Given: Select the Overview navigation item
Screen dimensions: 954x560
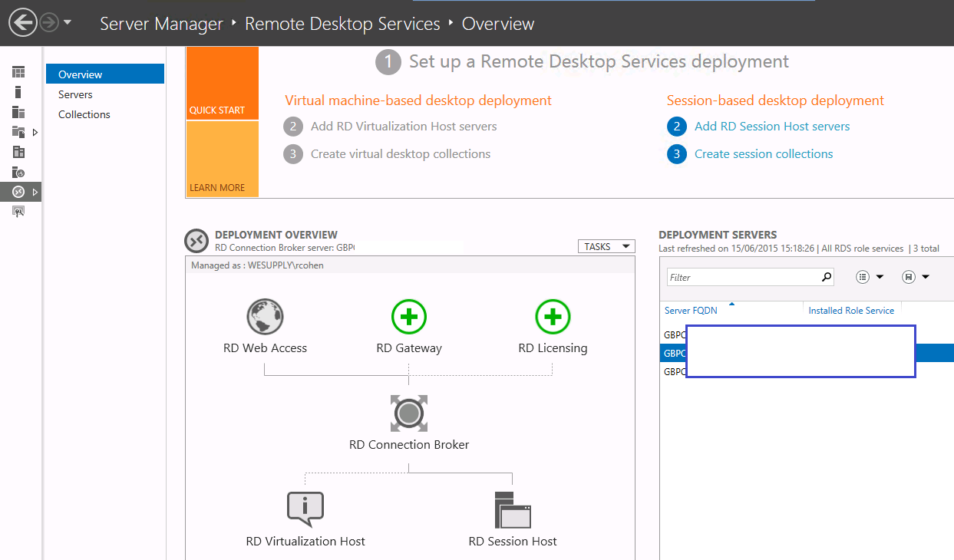Looking at the screenshot, I should click(105, 74).
